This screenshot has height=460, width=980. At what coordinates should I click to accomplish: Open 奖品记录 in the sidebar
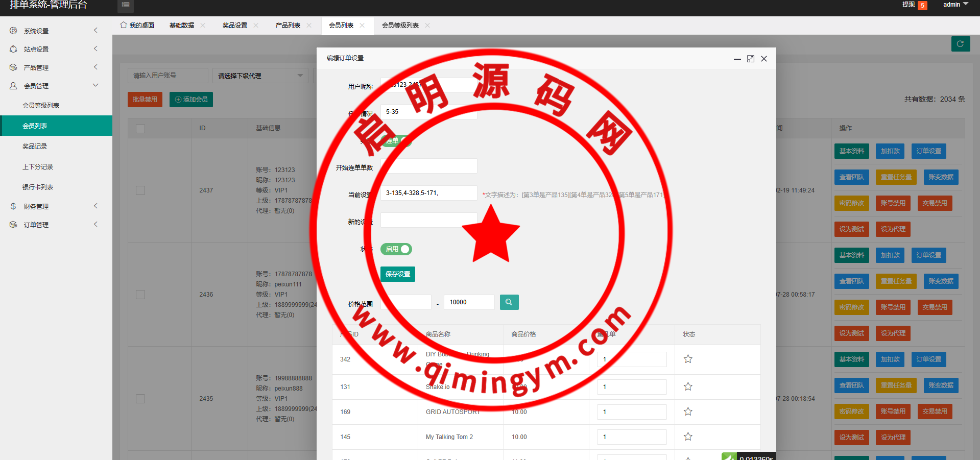pos(35,147)
